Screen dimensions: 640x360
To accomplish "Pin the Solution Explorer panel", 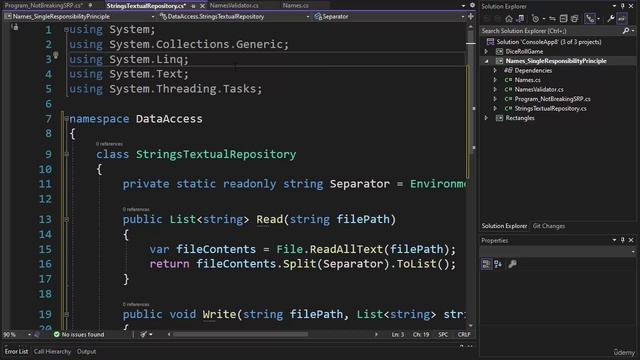I will tap(623, 6).
